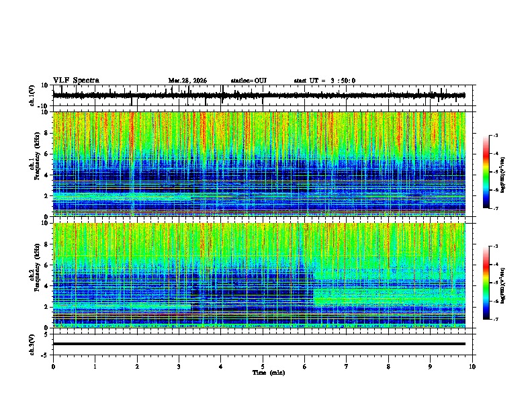The image size is (532, 411).
Task: Click the "8" kHz tick of ch.1 spectrogram
Action: click(46, 133)
